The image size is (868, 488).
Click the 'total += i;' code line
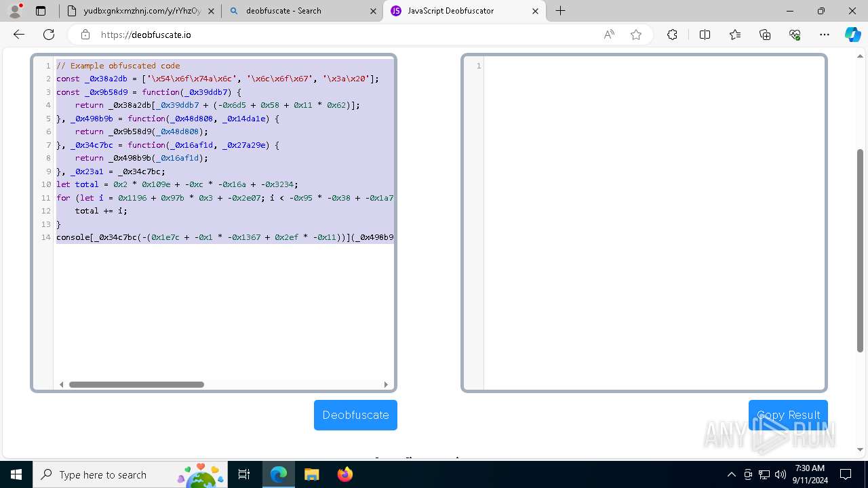(x=101, y=211)
